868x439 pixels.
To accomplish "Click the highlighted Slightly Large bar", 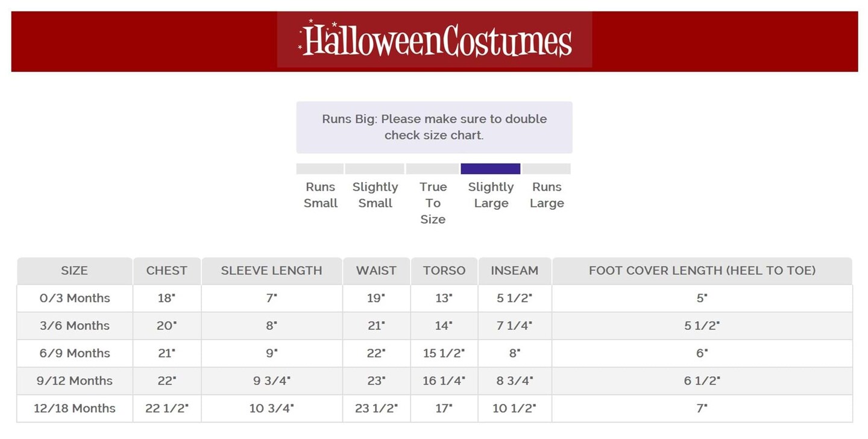I will click(490, 169).
